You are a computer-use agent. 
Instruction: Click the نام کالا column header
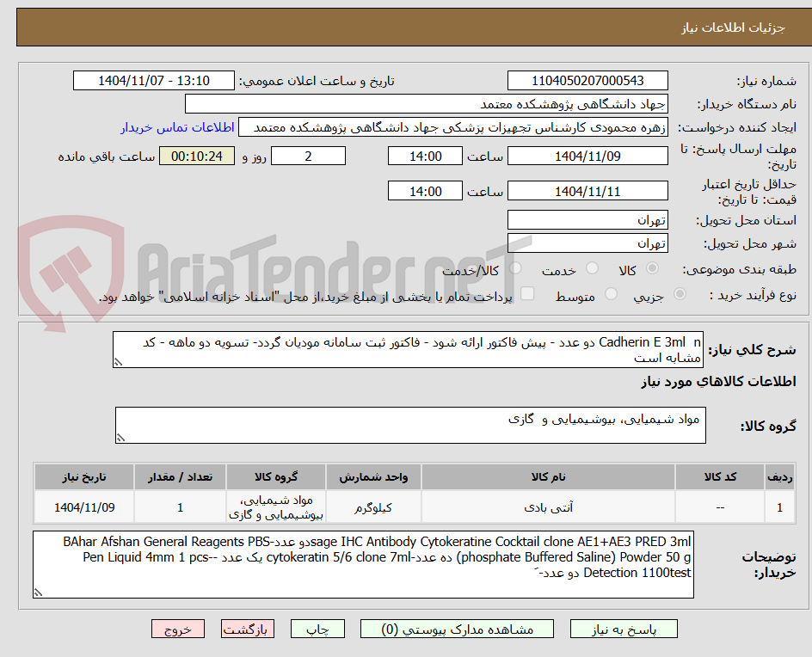[x=548, y=476]
